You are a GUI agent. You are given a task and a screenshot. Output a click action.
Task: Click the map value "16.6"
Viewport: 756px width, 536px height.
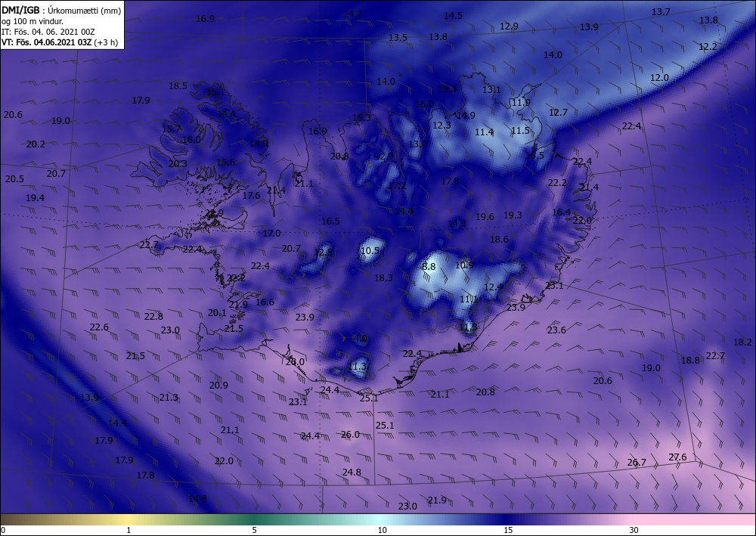pos(265,302)
